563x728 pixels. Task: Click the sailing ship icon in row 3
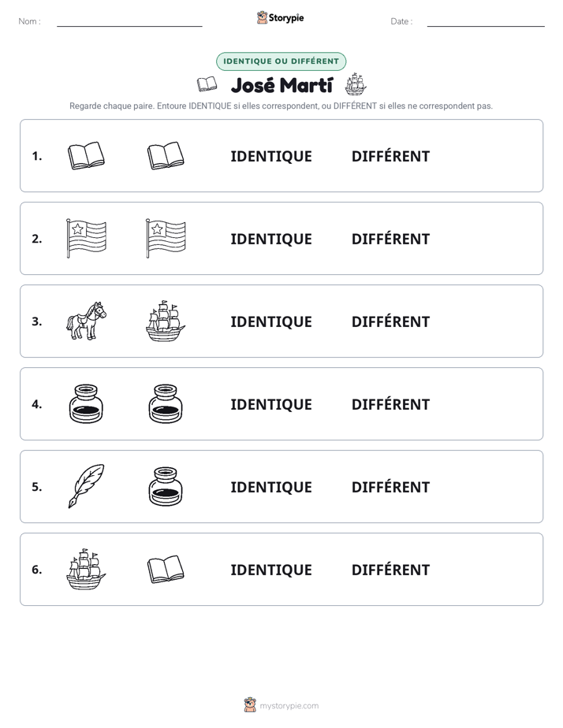[166, 321]
